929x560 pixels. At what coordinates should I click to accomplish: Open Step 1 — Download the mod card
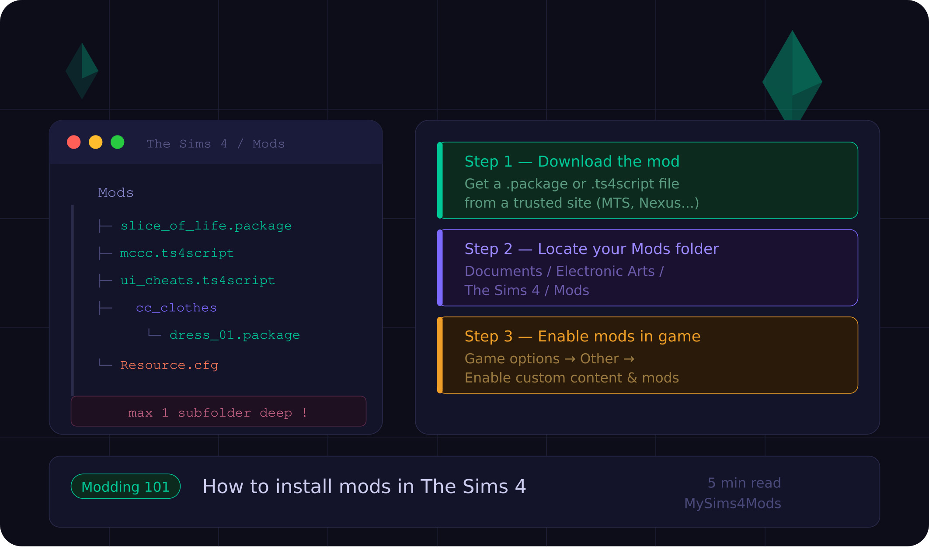pos(647,180)
